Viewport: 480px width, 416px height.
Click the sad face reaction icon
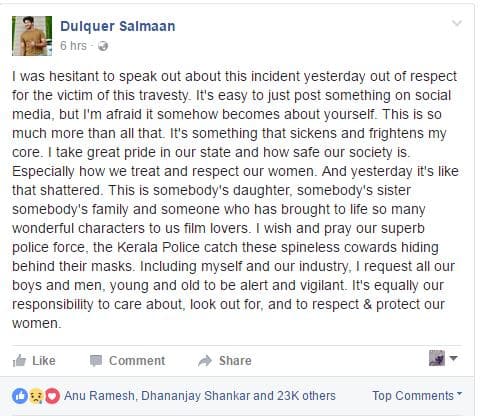click(x=36, y=396)
